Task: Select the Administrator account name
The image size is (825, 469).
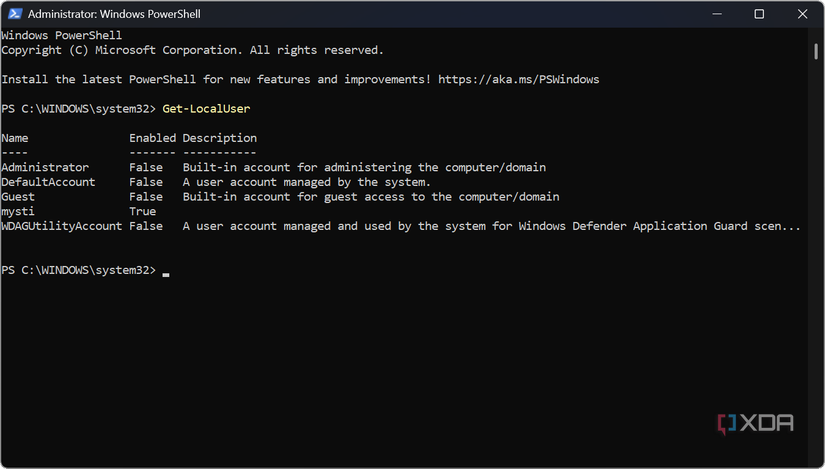Action: click(45, 168)
